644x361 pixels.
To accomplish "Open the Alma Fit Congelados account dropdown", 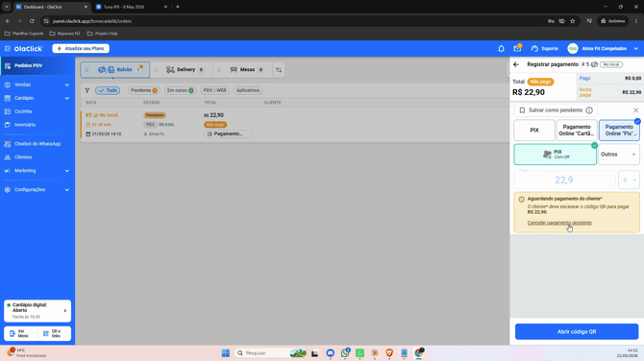I will coord(603,48).
